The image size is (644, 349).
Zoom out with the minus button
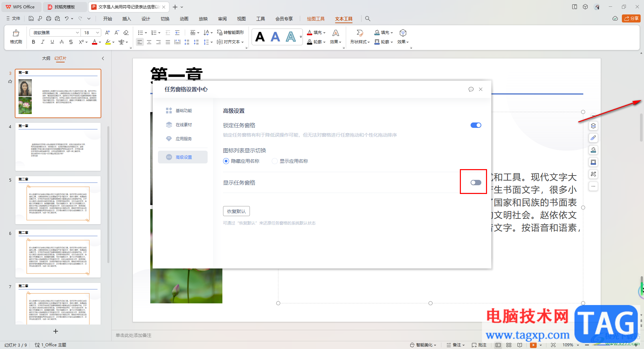pyautogui.click(x=587, y=345)
